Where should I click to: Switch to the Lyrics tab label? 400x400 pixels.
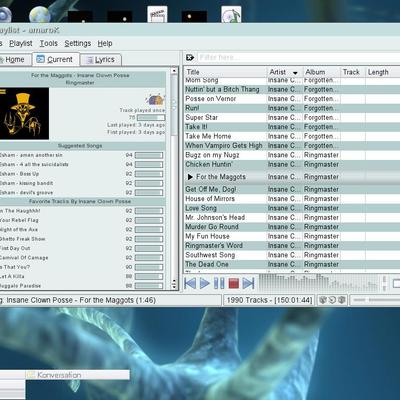tap(105, 60)
